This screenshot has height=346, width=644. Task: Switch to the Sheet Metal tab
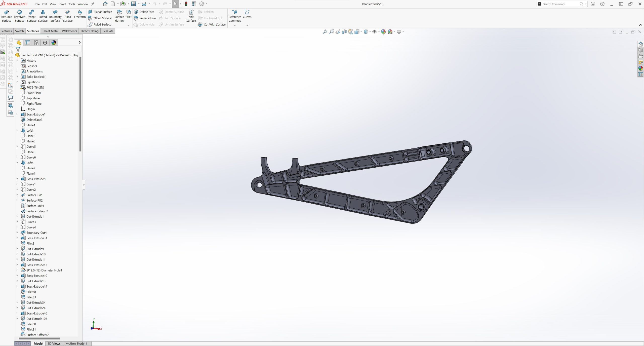click(x=50, y=31)
